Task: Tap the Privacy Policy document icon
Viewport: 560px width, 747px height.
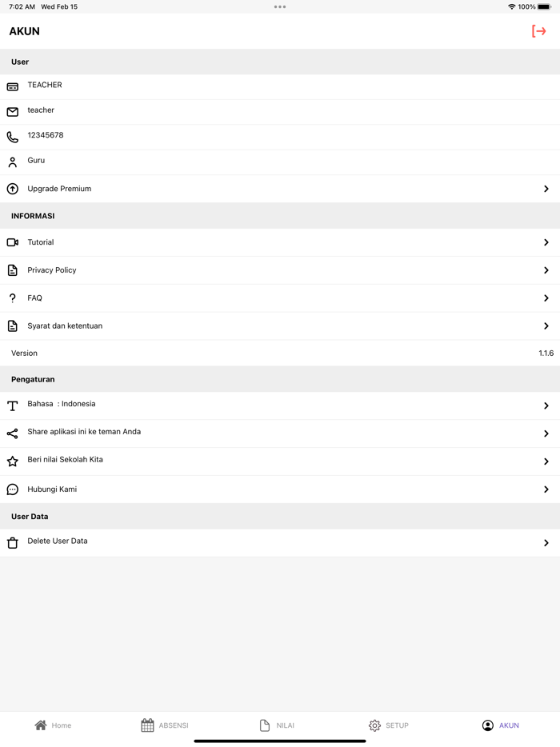Action: pyautogui.click(x=12, y=270)
